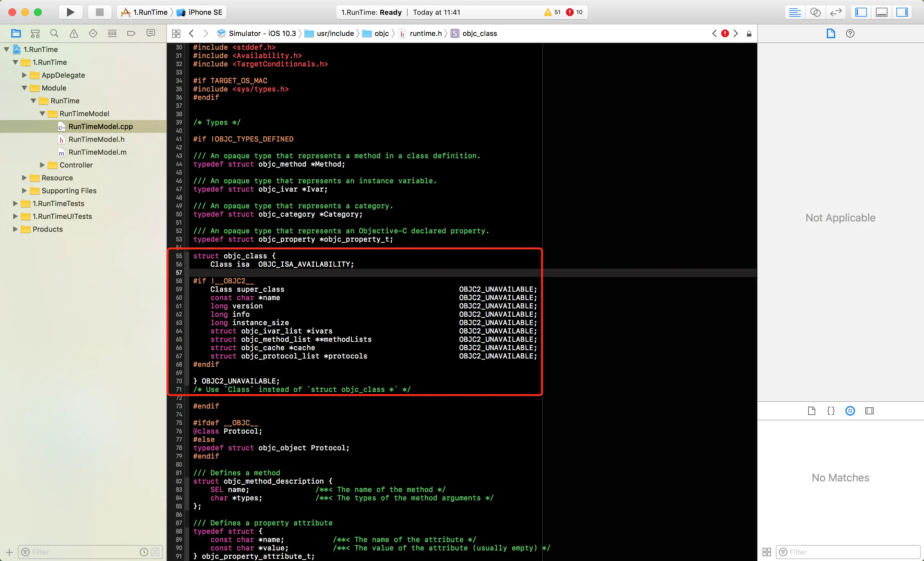Switch to the Assistant editor
Viewport: 924px width, 561px height.
(815, 12)
